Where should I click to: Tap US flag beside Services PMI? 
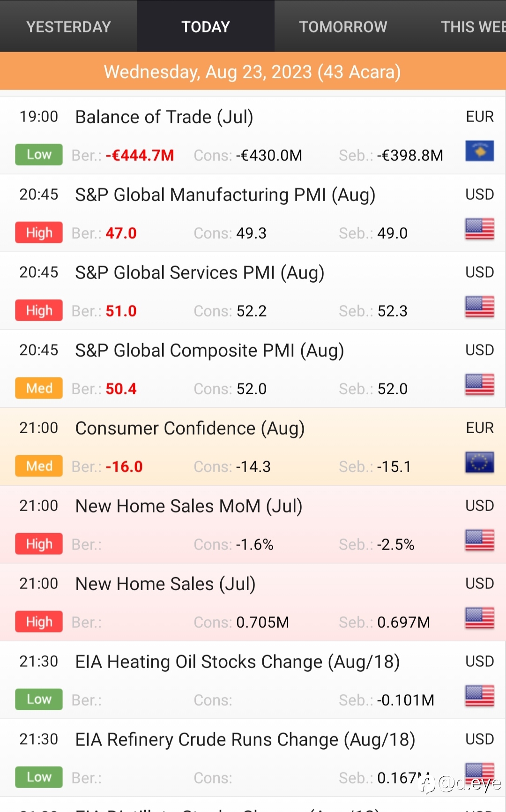click(x=479, y=307)
